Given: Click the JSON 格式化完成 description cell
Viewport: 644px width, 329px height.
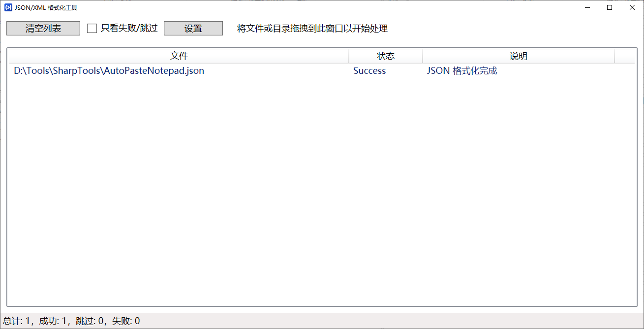Looking at the screenshot, I should (462, 71).
